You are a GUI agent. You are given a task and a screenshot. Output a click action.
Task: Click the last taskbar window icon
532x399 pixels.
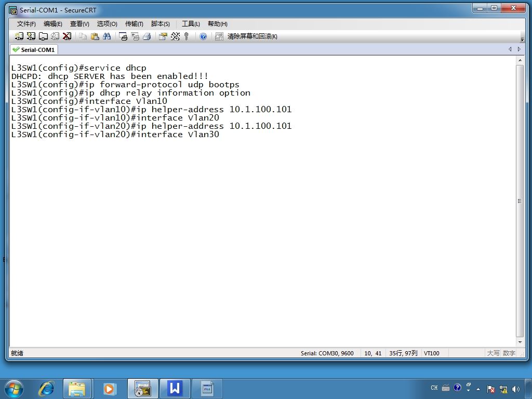(207, 389)
